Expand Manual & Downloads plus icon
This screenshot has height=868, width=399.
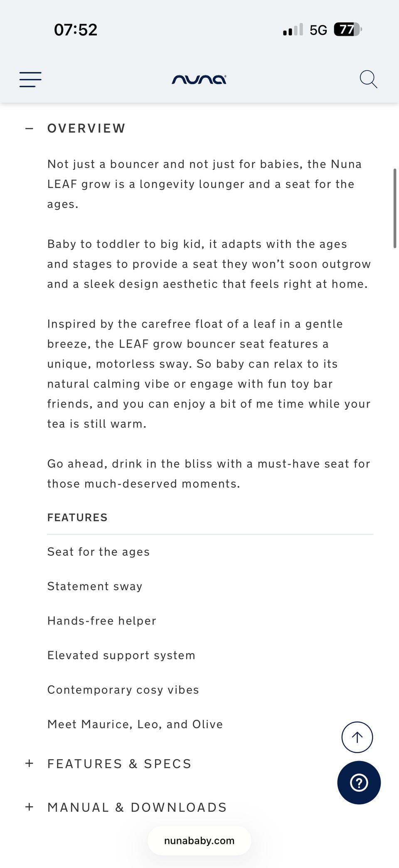click(29, 807)
